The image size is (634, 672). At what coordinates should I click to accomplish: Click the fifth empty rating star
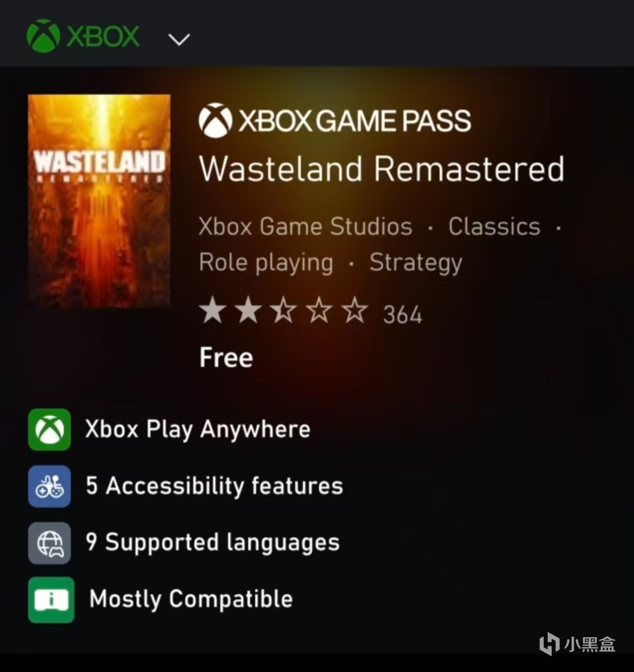click(355, 310)
